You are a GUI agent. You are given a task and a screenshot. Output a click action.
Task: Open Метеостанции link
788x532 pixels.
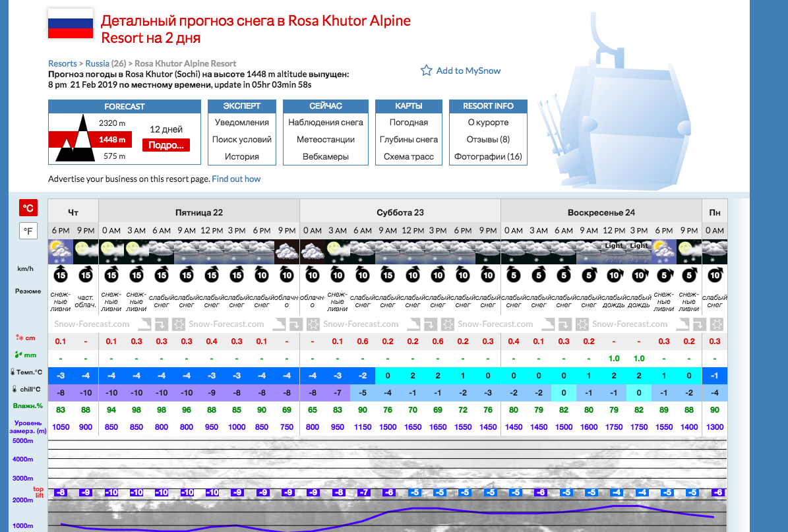(x=326, y=139)
